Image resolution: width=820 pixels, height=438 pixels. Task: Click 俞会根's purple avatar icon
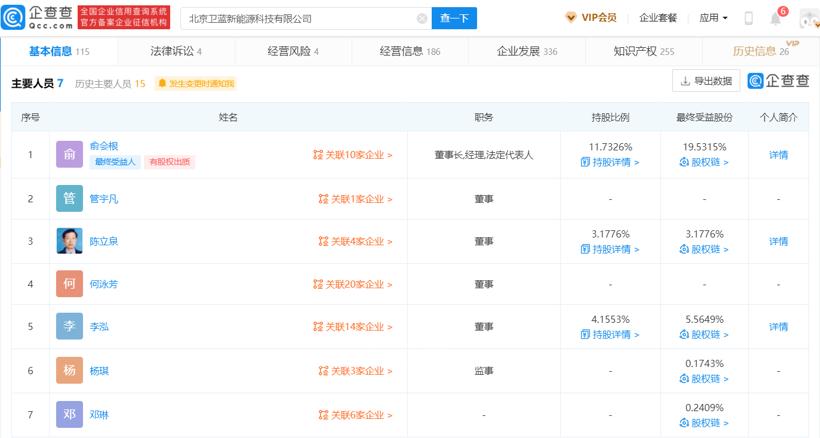click(69, 155)
